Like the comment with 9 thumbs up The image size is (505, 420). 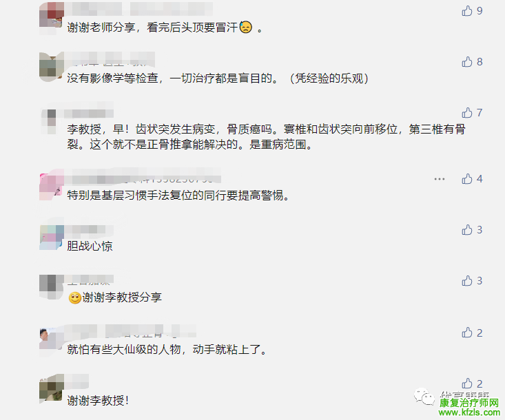pos(467,11)
